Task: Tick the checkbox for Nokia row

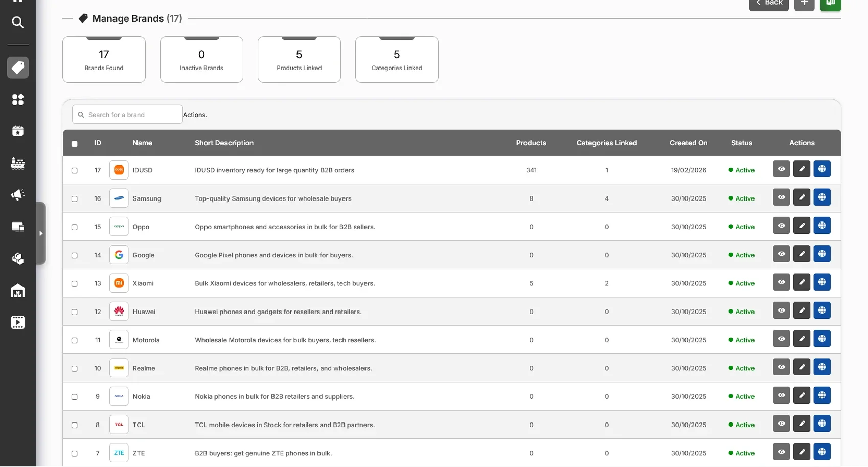Action: (75, 397)
